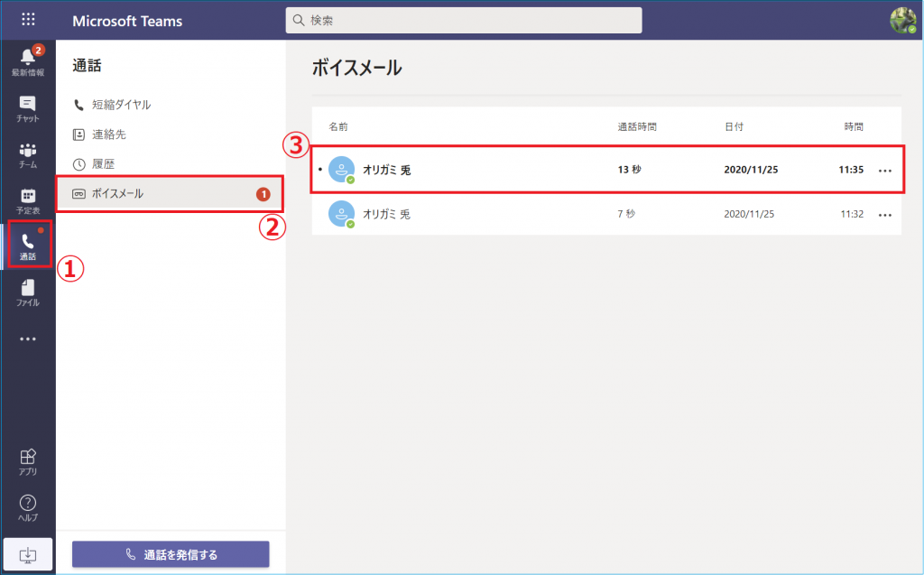Screen dimensions: 924x575
Task: Open Calendar (予定表) in the sidebar
Action: (x=28, y=201)
